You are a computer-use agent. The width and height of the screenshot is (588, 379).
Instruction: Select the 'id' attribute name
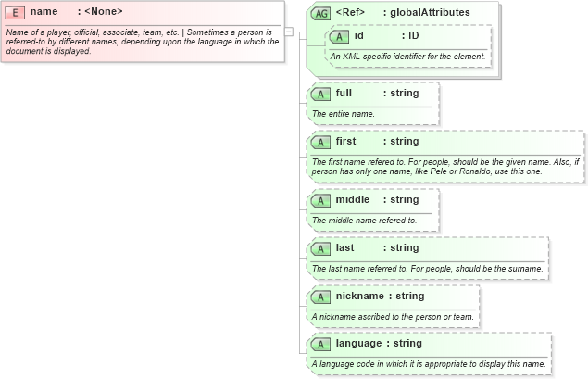click(359, 35)
